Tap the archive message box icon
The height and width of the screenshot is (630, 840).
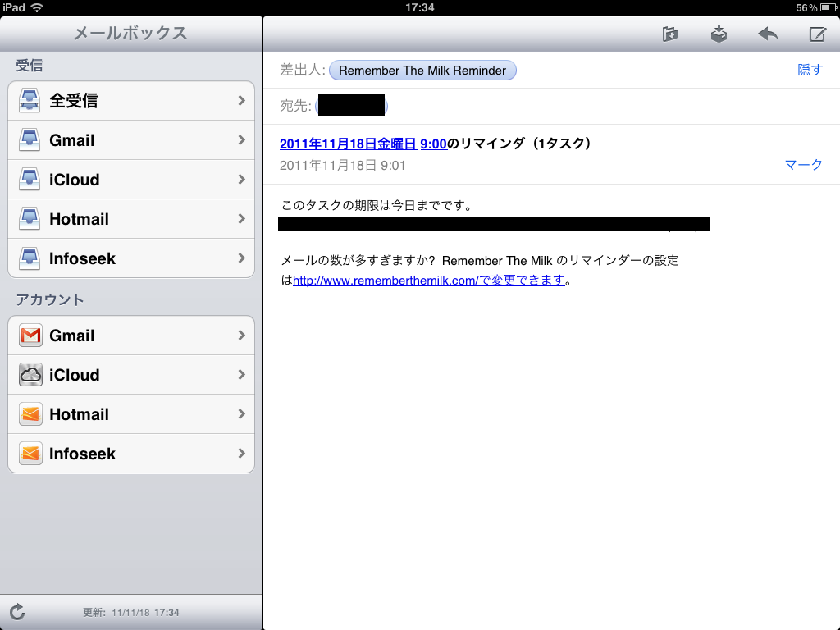719,34
